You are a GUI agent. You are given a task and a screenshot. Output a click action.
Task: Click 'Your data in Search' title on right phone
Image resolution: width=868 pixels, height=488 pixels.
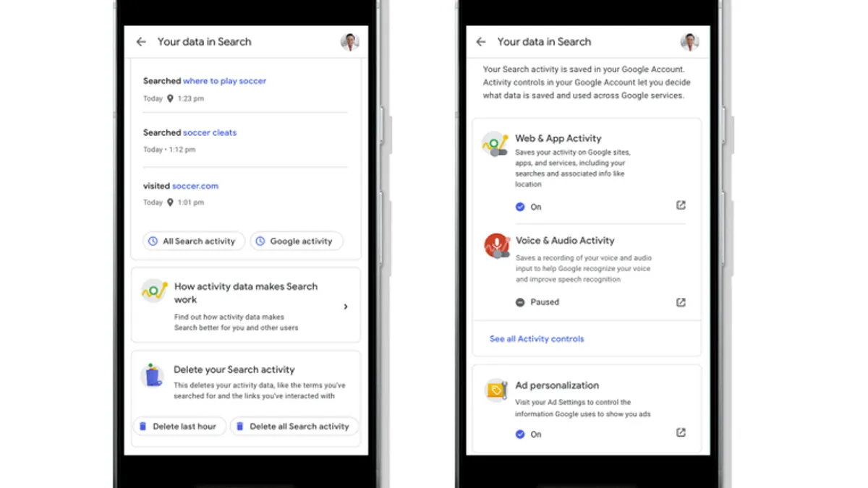point(545,42)
